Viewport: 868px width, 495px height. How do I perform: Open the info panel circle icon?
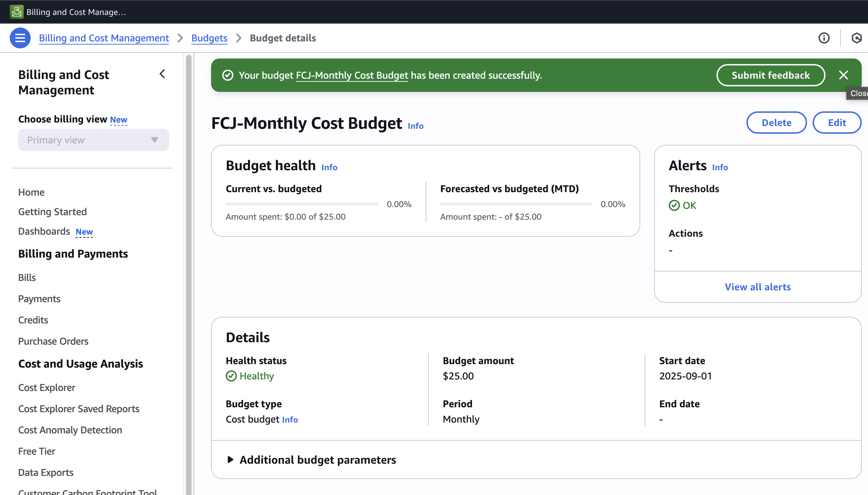[824, 38]
